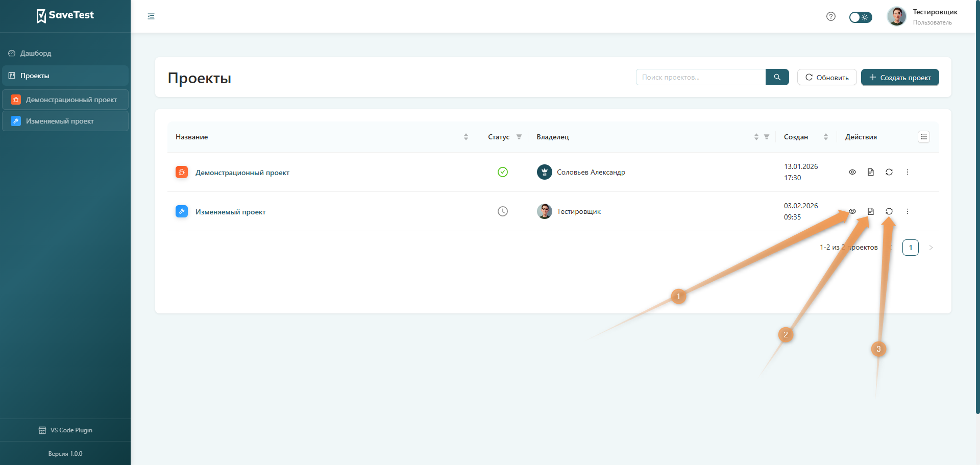Click sync icon for Демонстрационный проект row
This screenshot has width=980, height=465.
[x=889, y=172]
